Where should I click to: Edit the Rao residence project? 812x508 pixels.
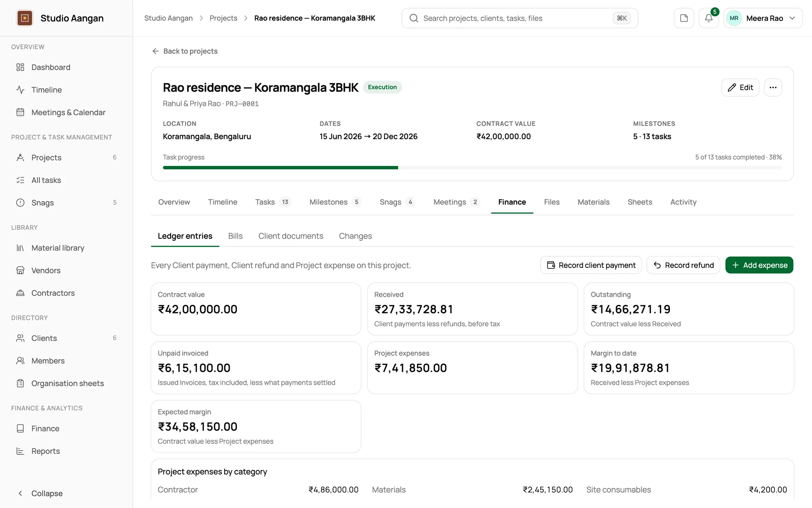pyautogui.click(x=740, y=87)
